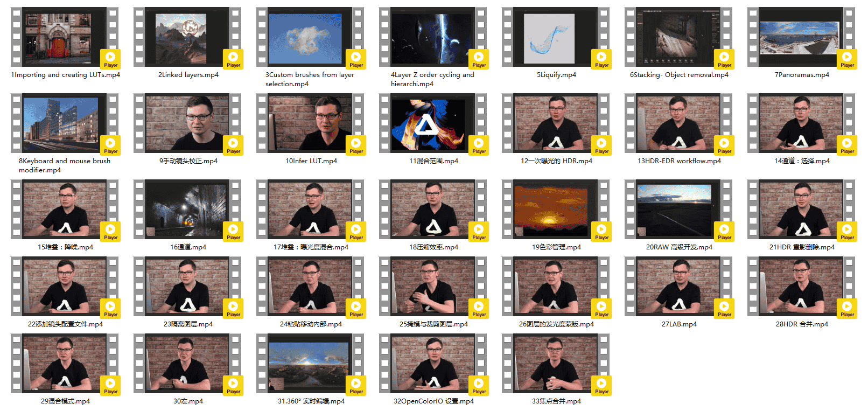The width and height of the screenshot is (868, 418).
Task: Click the file name text 5Liquify.mp4
Action: point(556,75)
